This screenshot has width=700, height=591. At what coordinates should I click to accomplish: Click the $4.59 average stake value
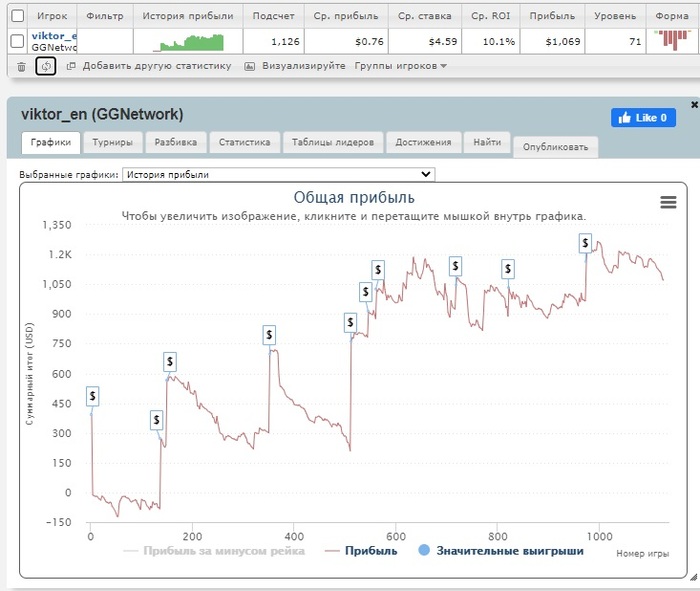pyautogui.click(x=443, y=42)
